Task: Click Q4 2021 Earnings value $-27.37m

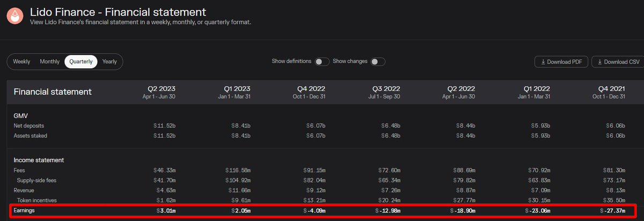Action: click(x=613, y=211)
